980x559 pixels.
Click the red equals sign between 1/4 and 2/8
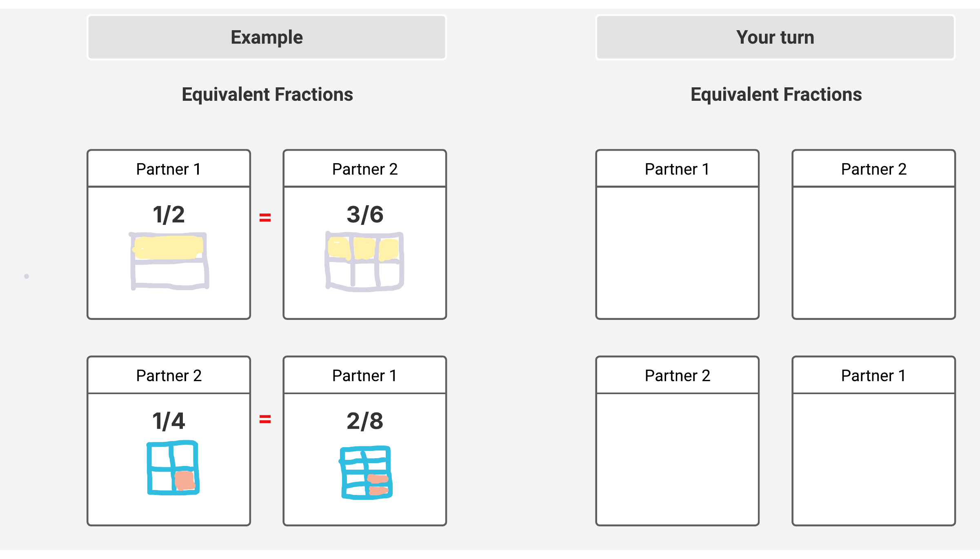[265, 419]
